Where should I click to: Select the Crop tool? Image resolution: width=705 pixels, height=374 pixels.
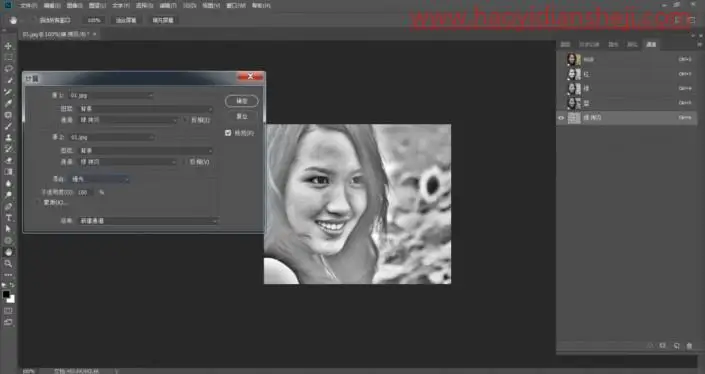coord(8,92)
